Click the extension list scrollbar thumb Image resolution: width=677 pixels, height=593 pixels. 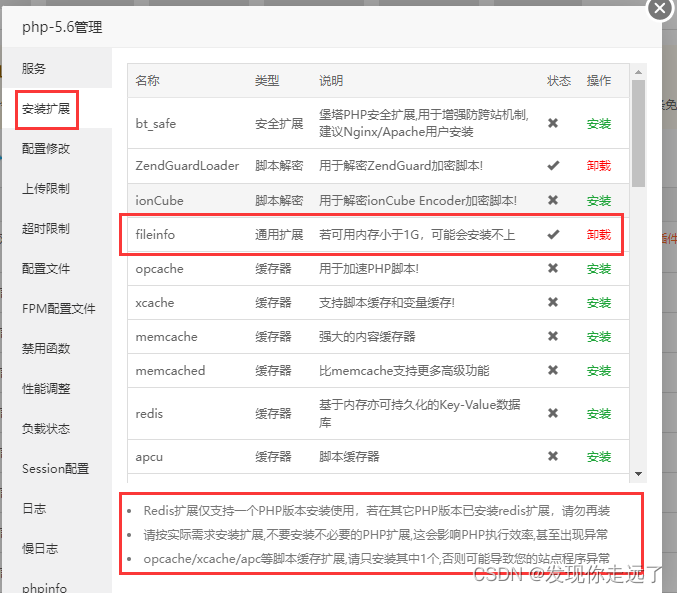(638, 133)
